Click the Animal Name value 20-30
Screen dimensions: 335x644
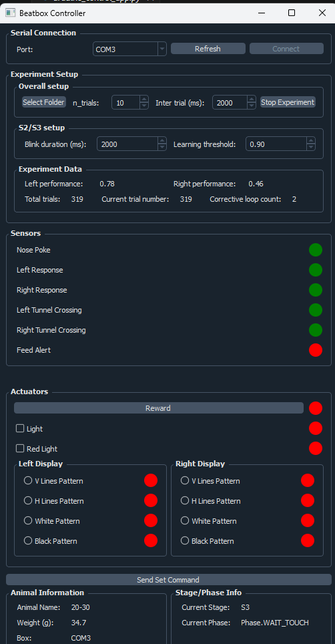tap(80, 607)
